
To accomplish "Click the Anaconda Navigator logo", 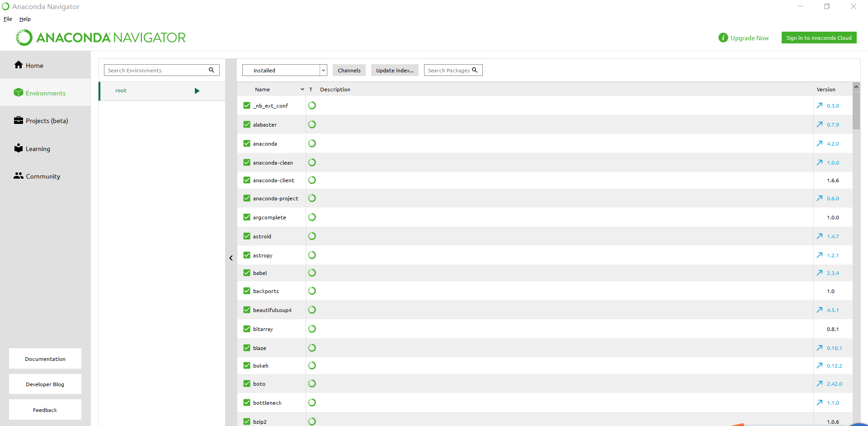I will [101, 38].
